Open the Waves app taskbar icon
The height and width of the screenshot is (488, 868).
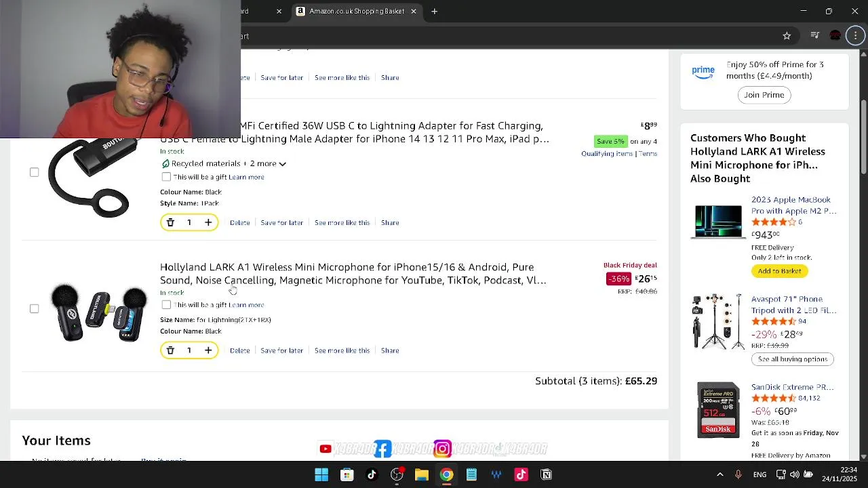pyautogui.click(x=496, y=474)
